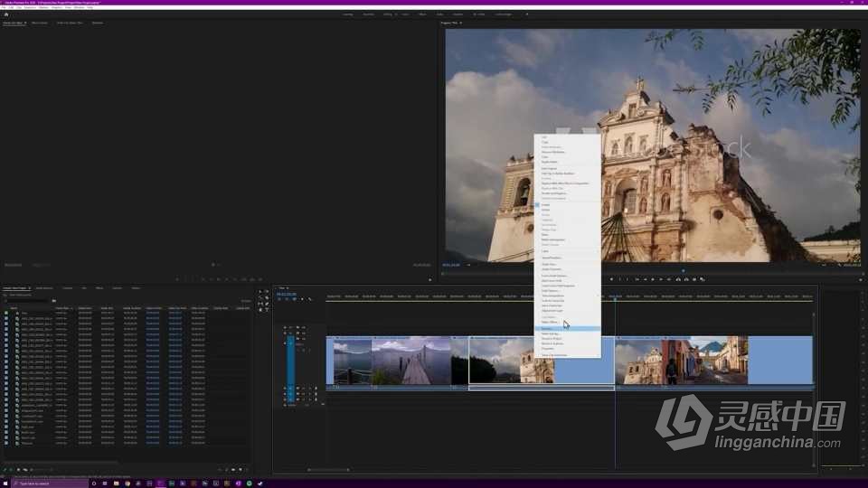Click Go to Out in Program monitor
The width and height of the screenshot is (868, 488).
669,279
